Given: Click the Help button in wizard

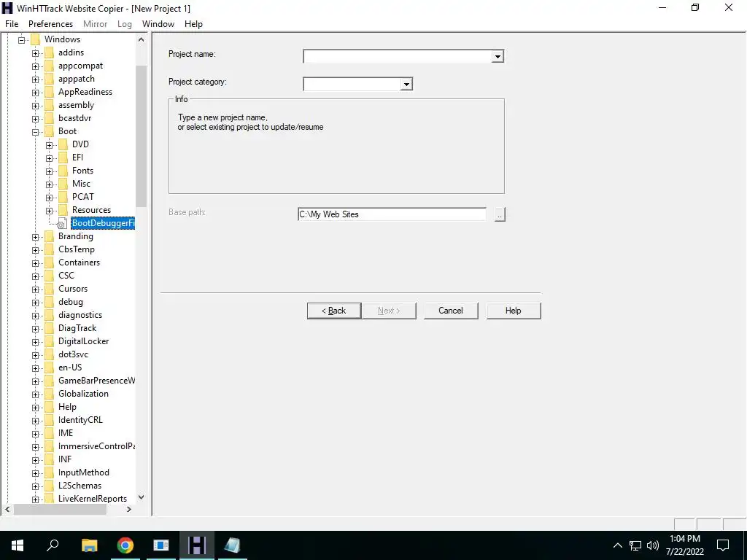Looking at the screenshot, I should (514, 311).
